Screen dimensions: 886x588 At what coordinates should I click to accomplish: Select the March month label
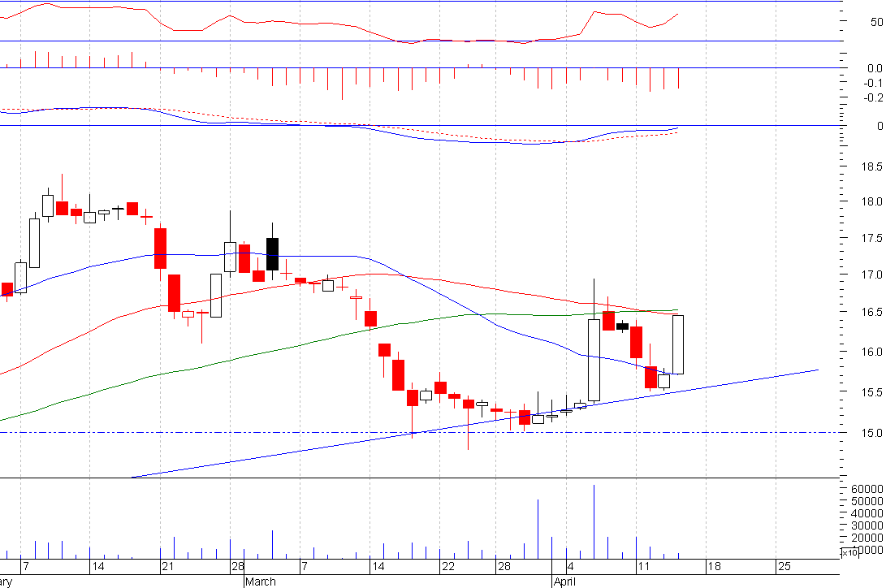pos(261,582)
